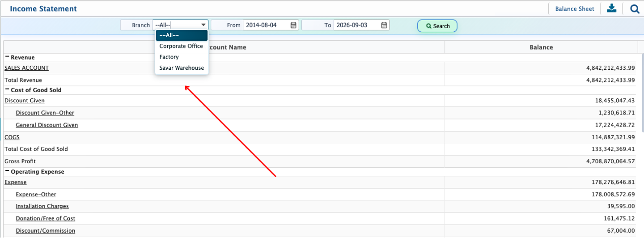The width and height of the screenshot is (644, 238).
Task: Choose Corporate Office from branch list
Action: click(x=182, y=46)
